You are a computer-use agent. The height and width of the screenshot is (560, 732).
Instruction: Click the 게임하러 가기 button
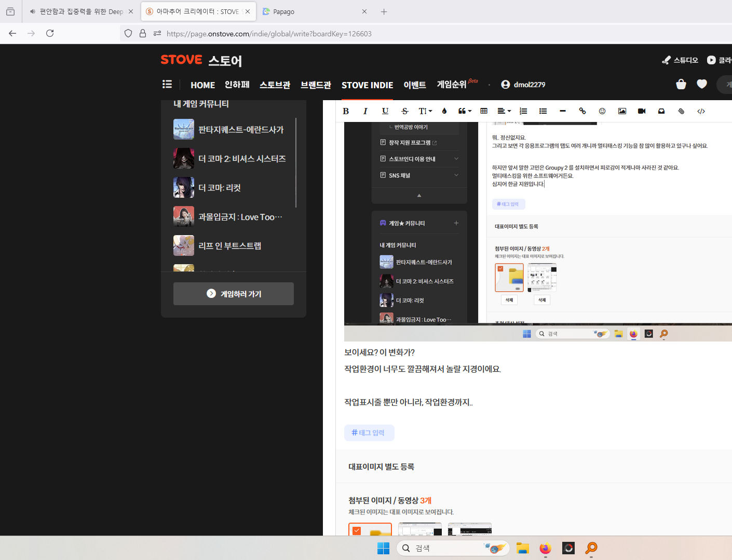(x=234, y=294)
